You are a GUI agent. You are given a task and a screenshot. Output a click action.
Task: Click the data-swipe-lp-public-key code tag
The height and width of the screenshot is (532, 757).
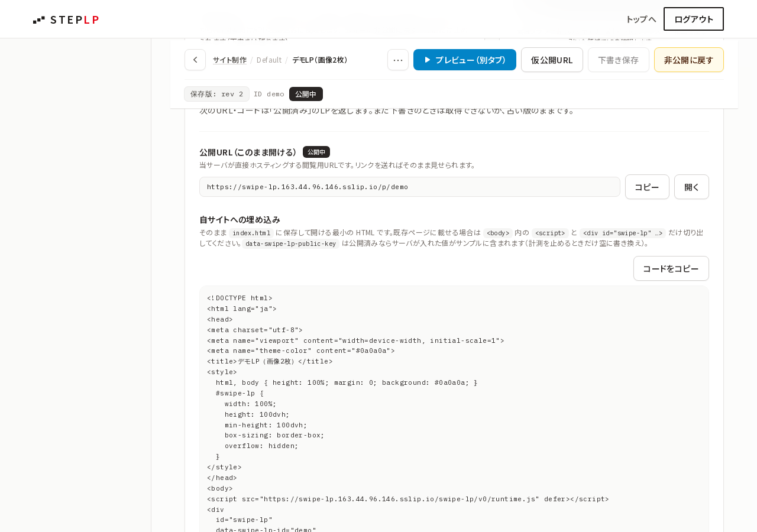290,244
